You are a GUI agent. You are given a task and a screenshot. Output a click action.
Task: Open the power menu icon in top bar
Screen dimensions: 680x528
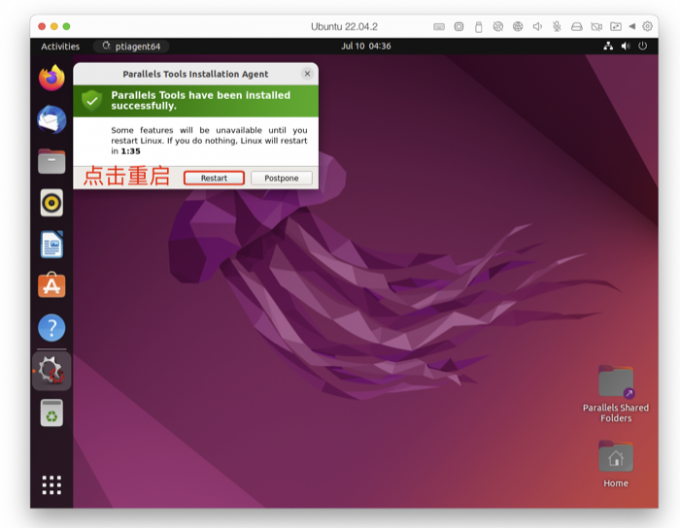tap(643, 46)
